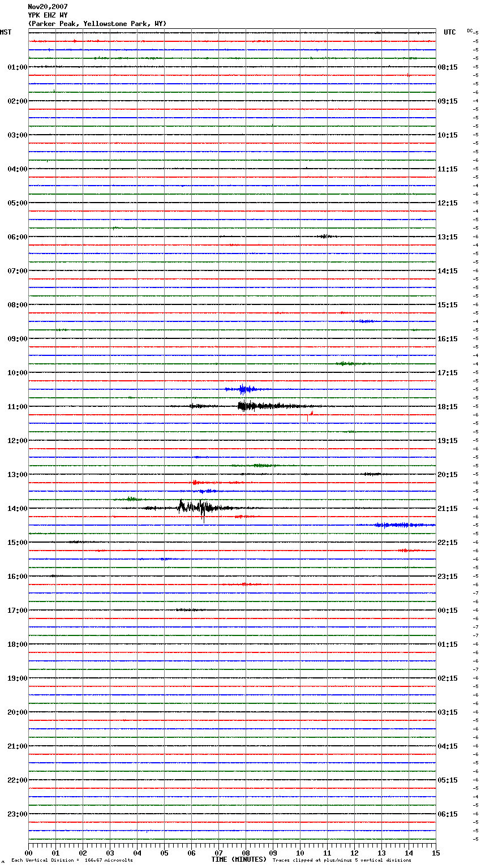The image size is (481, 868).
Task: Click the 16:15 UTC time label
Action: tap(448, 339)
